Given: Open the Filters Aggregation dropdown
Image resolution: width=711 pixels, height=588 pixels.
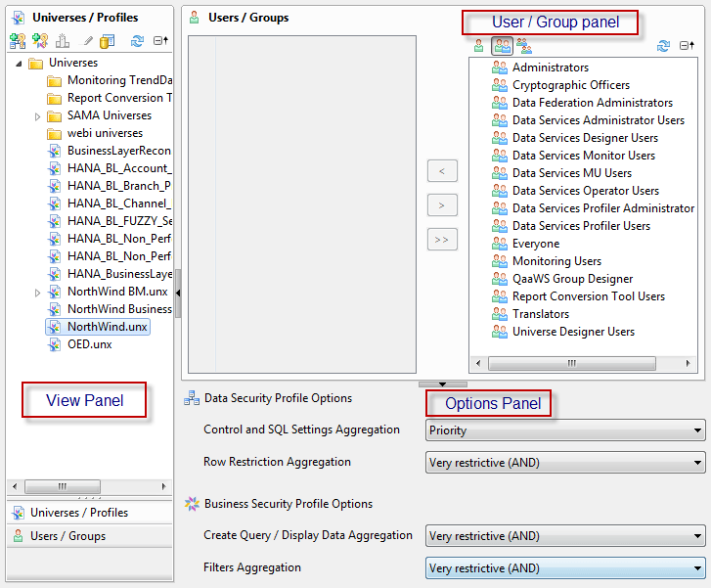Looking at the screenshot, I should (x=565, y=568).
